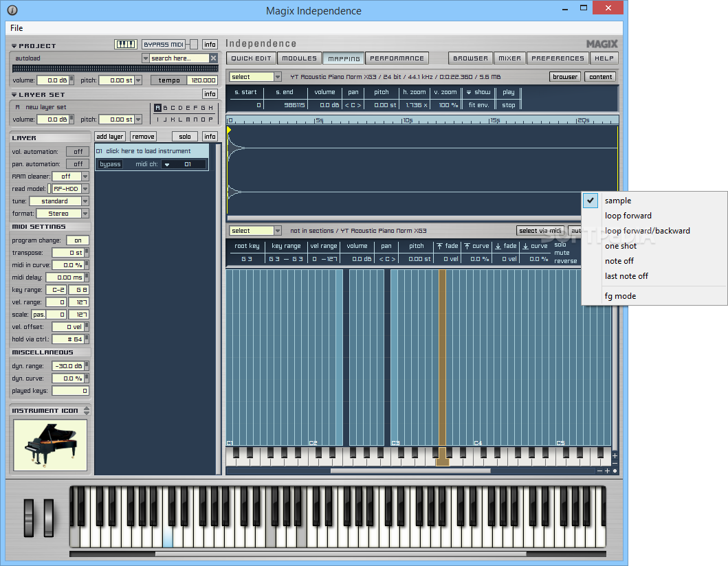Screen dimensions: 728x566
Task: Select layer set B
Action: [165, 108]
